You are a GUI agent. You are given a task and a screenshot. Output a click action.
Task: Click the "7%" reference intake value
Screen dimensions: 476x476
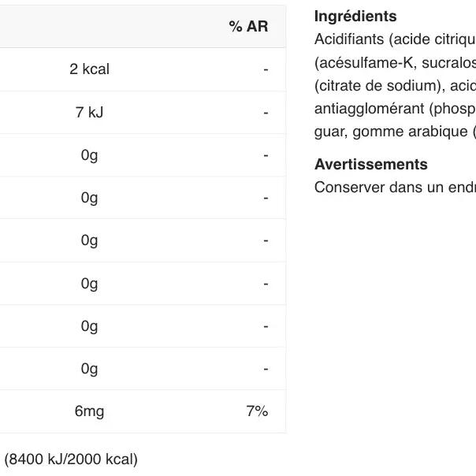click(x=257, y=411)
